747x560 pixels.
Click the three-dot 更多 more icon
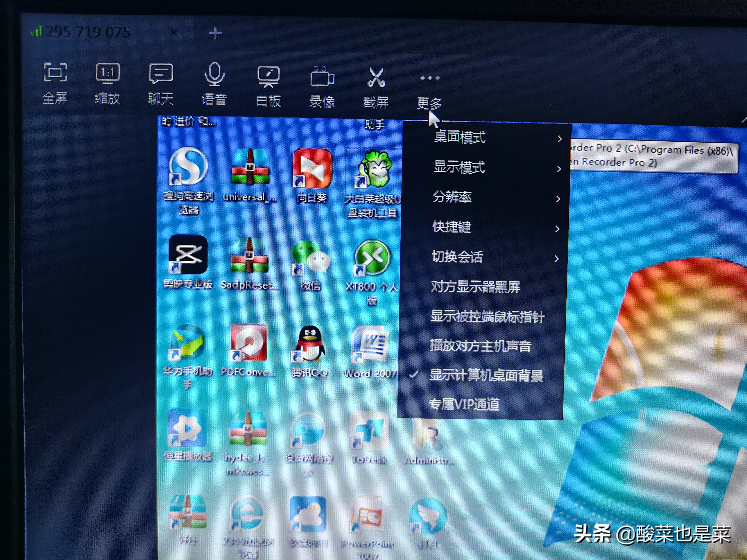(x=430, y=78)
